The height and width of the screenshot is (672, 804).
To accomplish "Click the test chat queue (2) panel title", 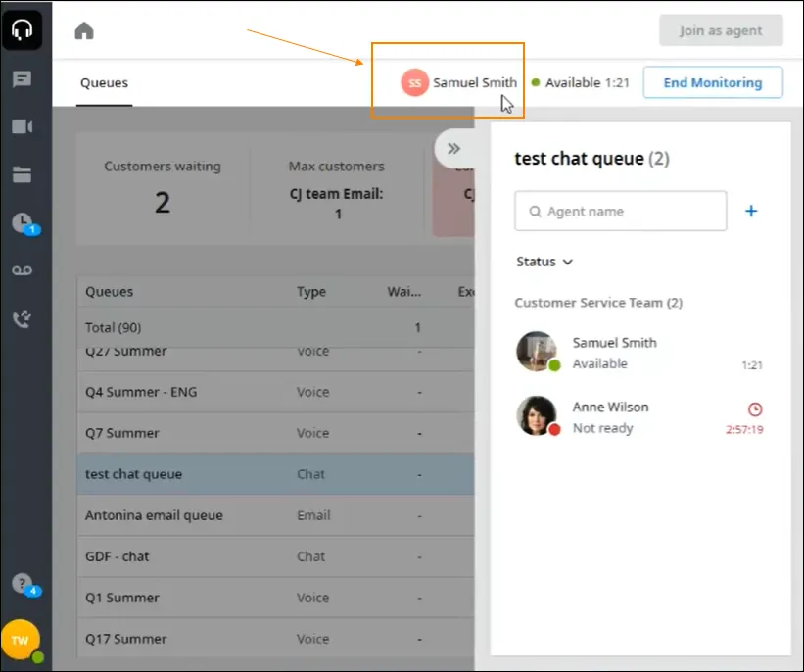I will [592, 159].
